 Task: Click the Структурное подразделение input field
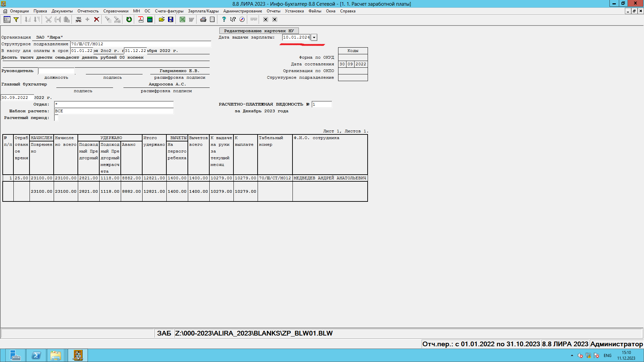pos(140,44)
